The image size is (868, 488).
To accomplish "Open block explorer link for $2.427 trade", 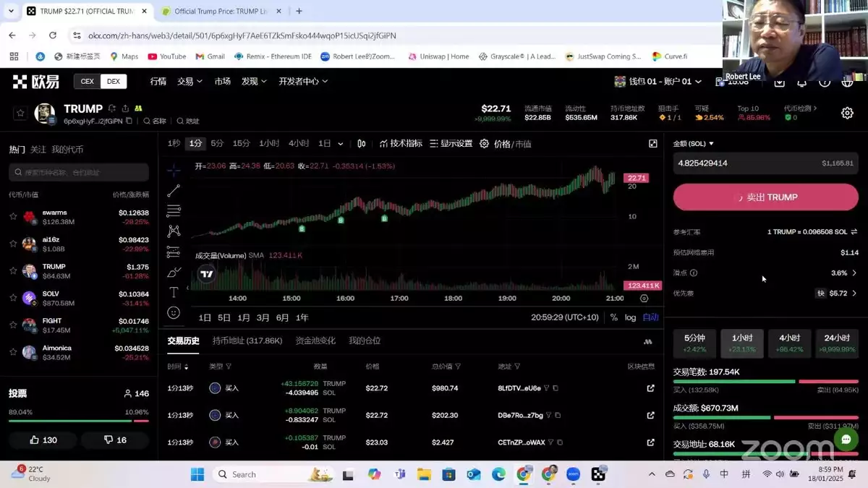I will pyautogui.click(x=650, y=442).
